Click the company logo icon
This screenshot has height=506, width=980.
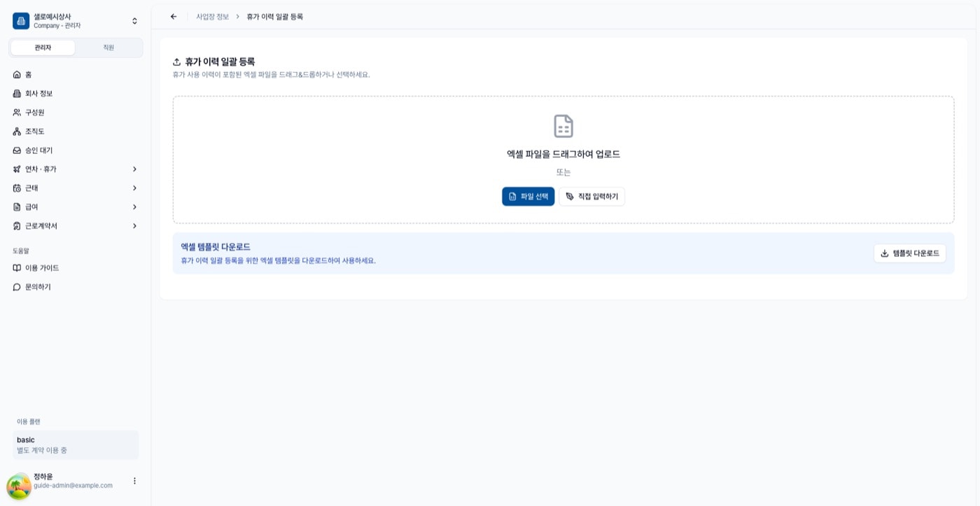(21, 21)
